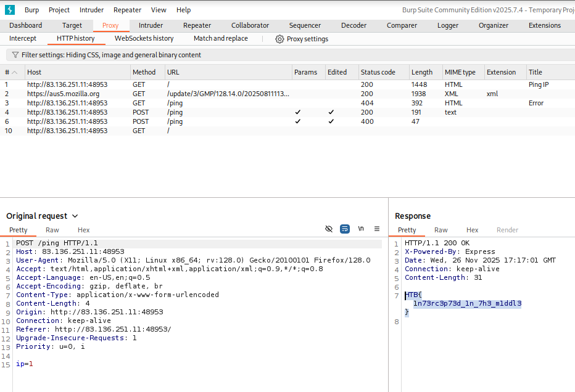
Task: Click the filter settings bar text
Action: click(x=111, y=55)
